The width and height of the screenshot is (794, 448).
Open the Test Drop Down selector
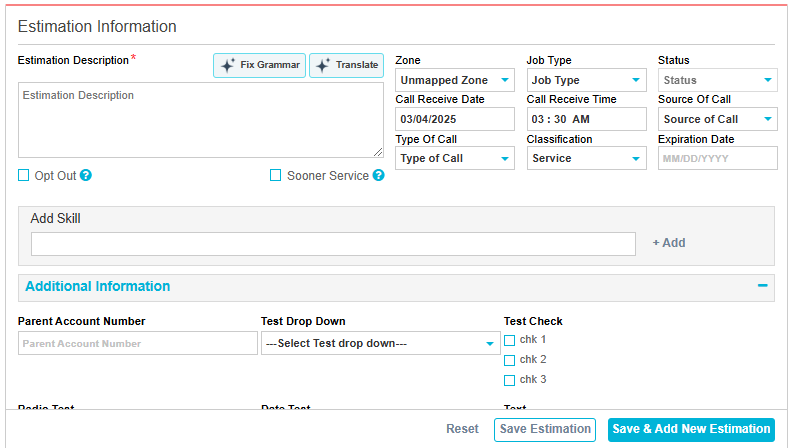pos(380,344)
